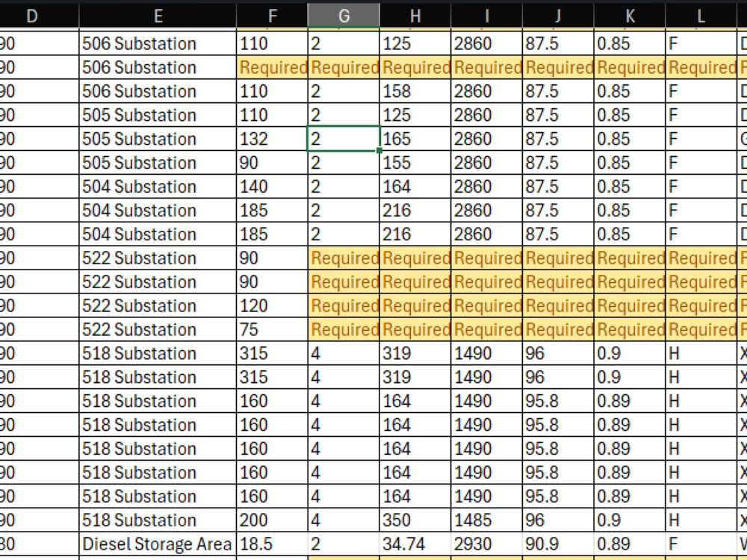Viewport: 747px width, 560px height.
Task: Select 2860 in the row with 158
Action: [x=486, y=91]
